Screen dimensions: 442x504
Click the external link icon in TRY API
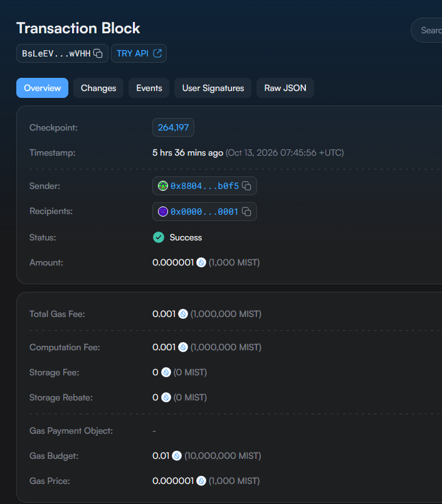point(157,53)
